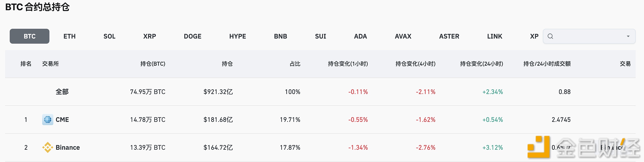Select the SUI tab
Viewport: 644px width, 162px height.
[x=321, y=36]
